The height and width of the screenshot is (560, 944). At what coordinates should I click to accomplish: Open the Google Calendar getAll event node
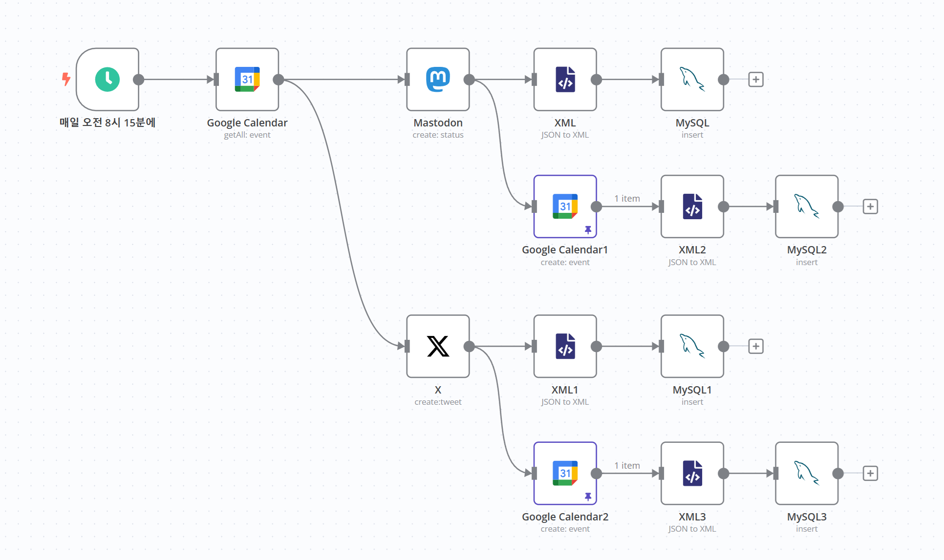click(x=247, y=80)
